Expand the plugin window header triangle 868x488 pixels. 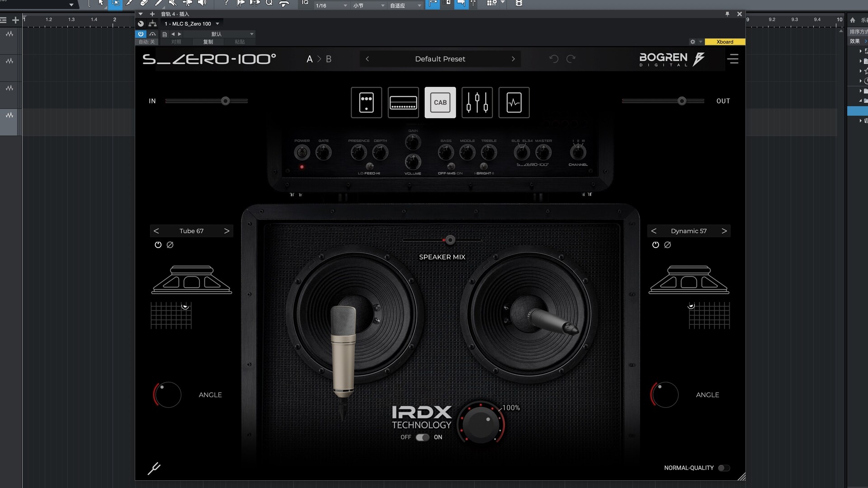tap(141, 14)
